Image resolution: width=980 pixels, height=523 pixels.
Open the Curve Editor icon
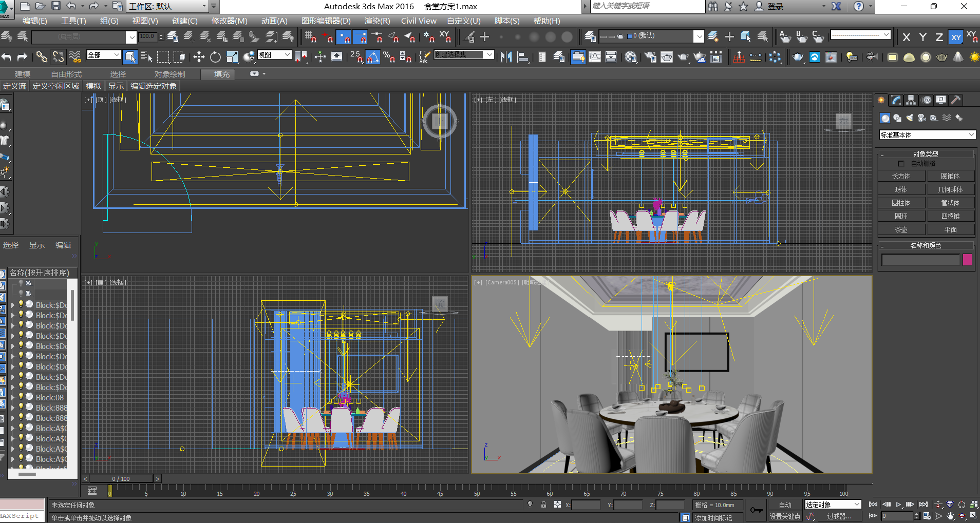coord(595,57)
